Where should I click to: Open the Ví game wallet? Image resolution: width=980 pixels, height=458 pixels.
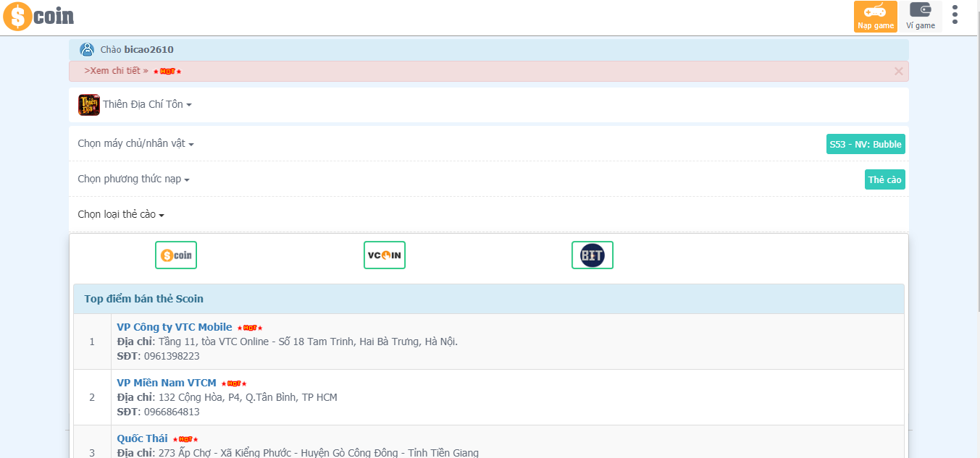[921, 17]
